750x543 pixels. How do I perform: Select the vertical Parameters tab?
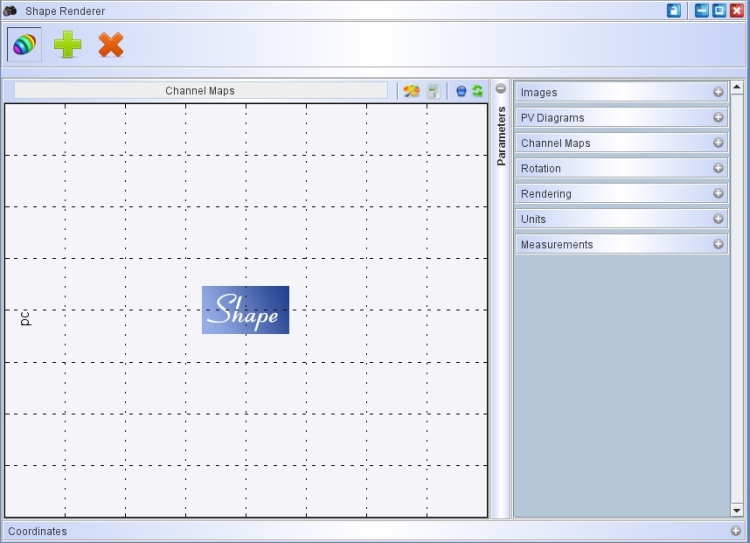pos(501,136)
